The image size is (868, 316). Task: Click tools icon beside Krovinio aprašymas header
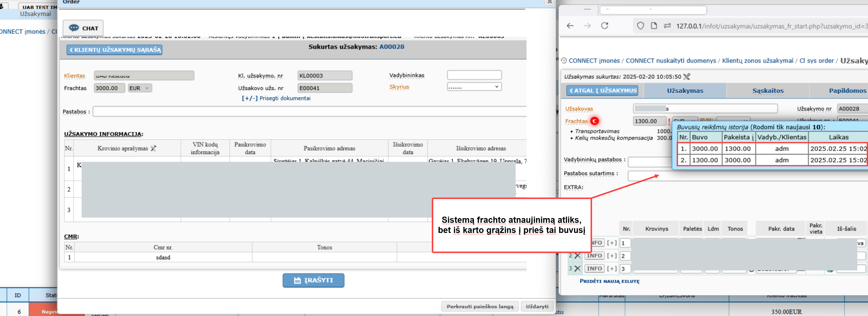pyautogui.click(x=153, y=148)
